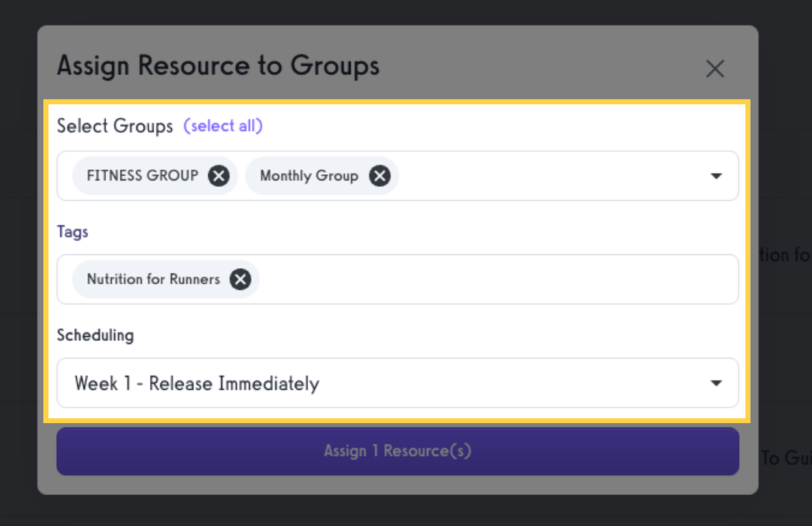
Task: Click the Tags section heading
Action: tap(73, 231)
